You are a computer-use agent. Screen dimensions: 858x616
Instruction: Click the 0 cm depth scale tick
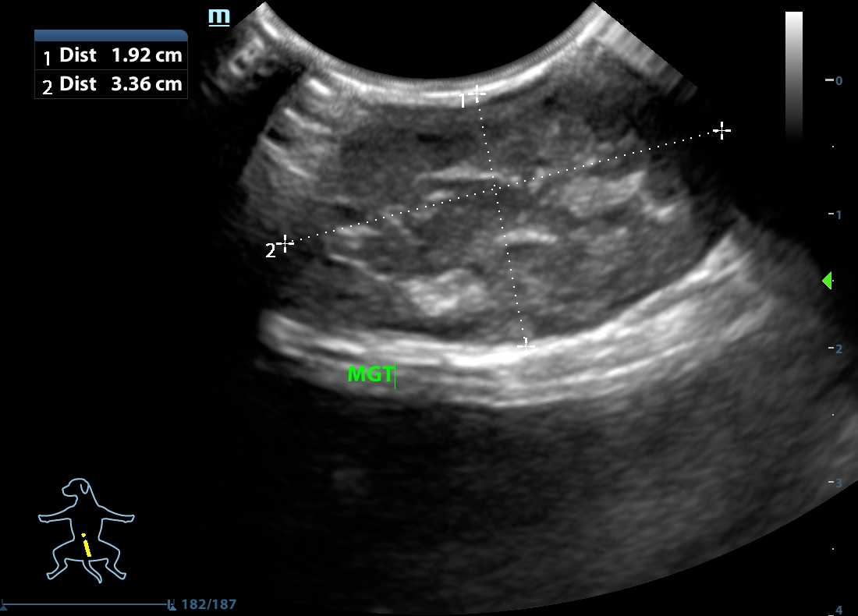pos(833,80)
